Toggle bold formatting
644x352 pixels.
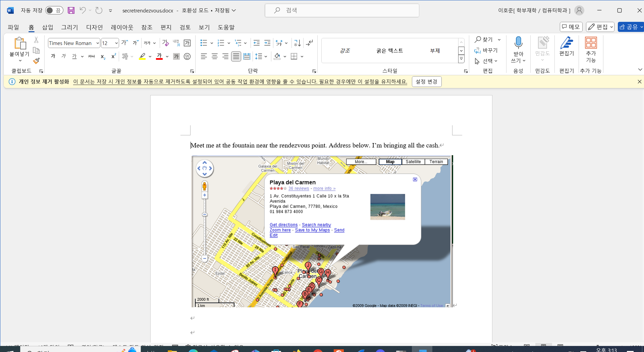point(53,56)
